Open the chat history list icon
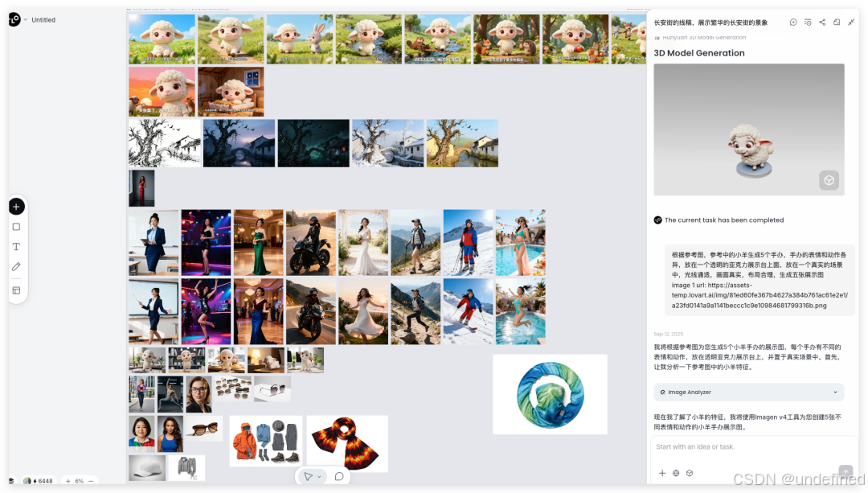Viewport: 868px width, 493px height. coord(808,23)
